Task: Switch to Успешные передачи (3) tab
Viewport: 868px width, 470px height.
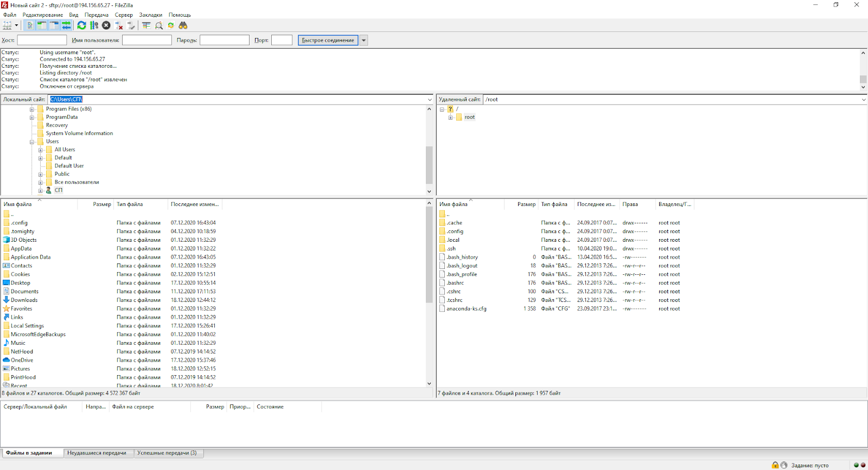Action: tap(168, 453)
